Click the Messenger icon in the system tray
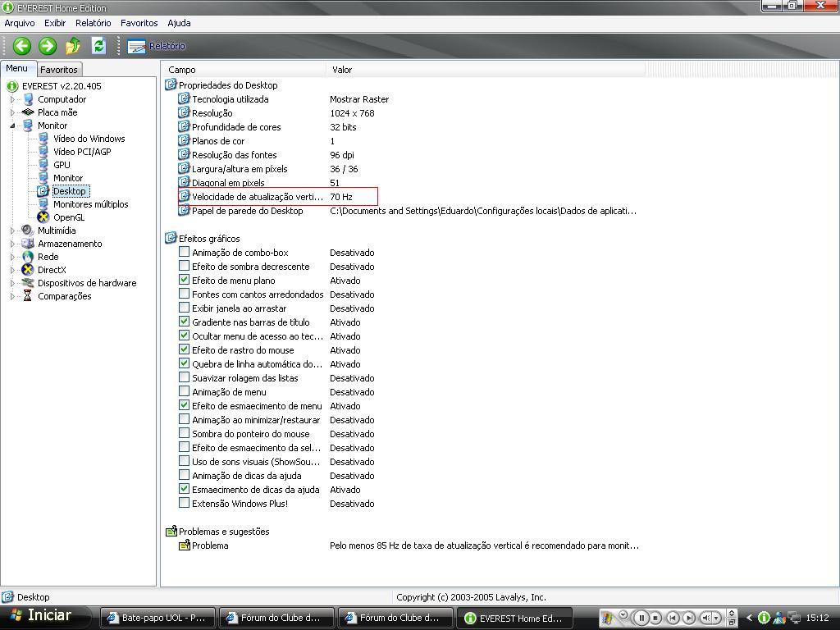Viewport: 840px width, 630px height. pyautogui.click(x=779, y=619)
